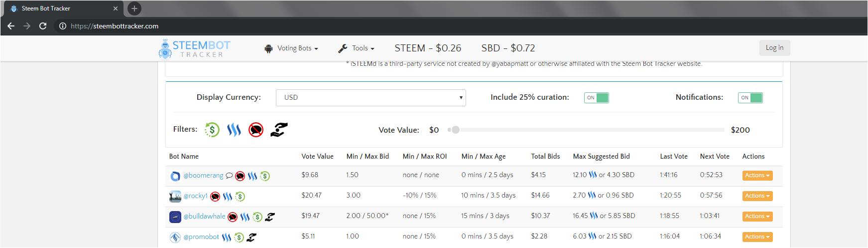Image resolution: width=868 pixels, height=248 pixels.
Task: Click the Vote Value slider handle
Action: coord(455,130)
